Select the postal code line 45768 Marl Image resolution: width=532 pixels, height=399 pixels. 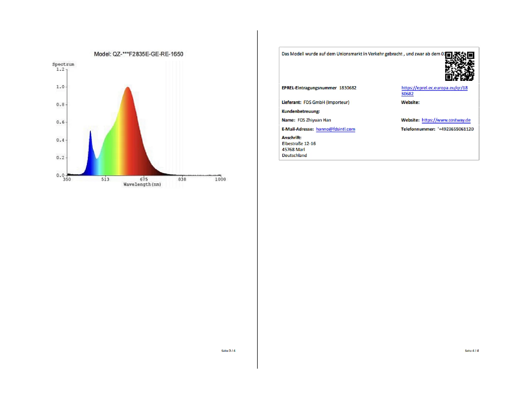tap(293, 150)
